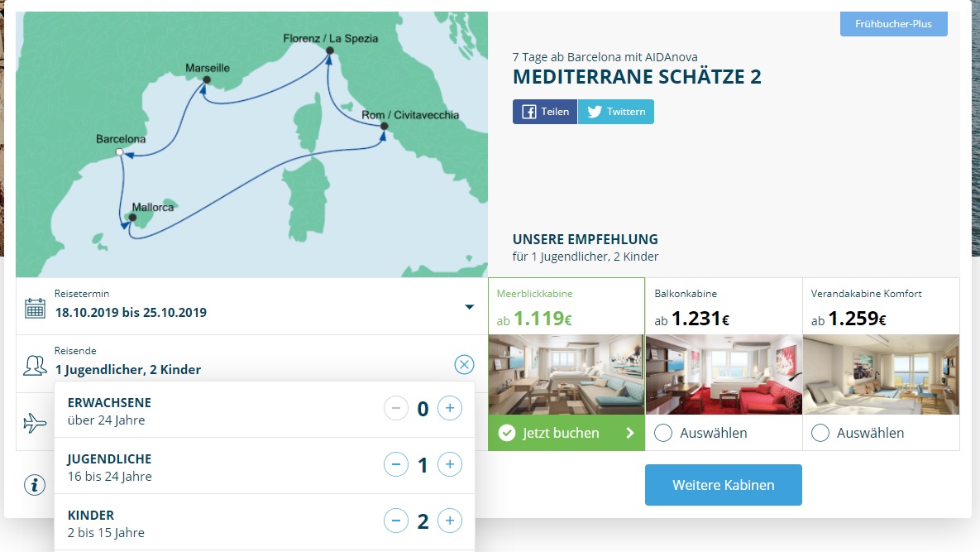
Task: Increase Jugendliche count with plus
Action: point(449,464)
